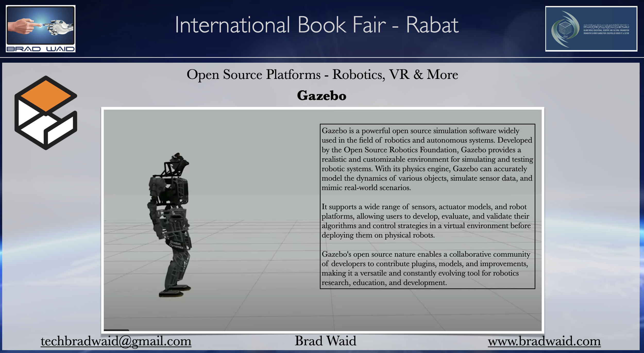
Task: Open the www.bradwaid.com website link
Action: point(544,341)
